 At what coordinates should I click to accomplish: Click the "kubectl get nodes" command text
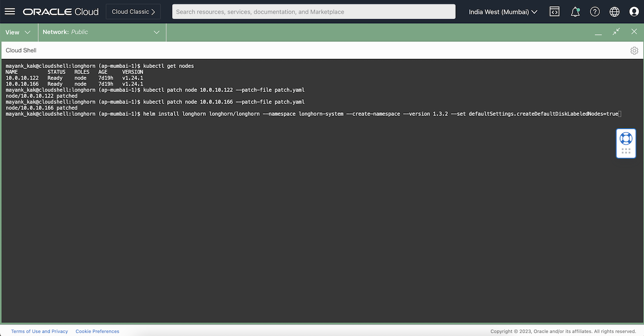coord(169,66)
